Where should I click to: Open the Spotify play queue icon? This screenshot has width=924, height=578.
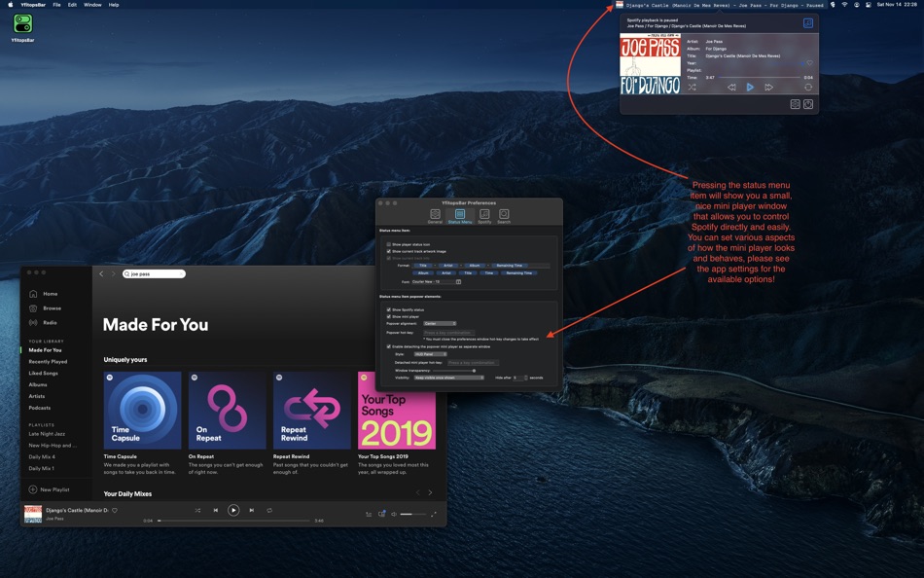coord(369,515)
